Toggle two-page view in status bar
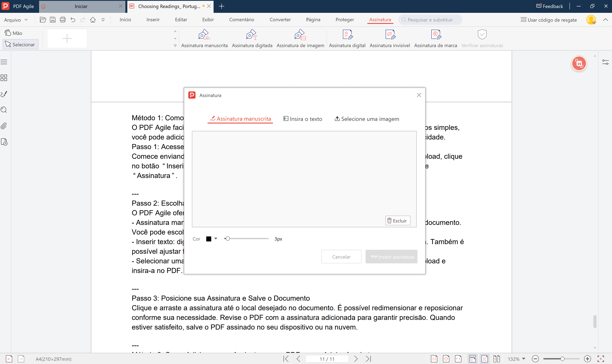This screenshot has width=612, height=364. pos(496,359)
